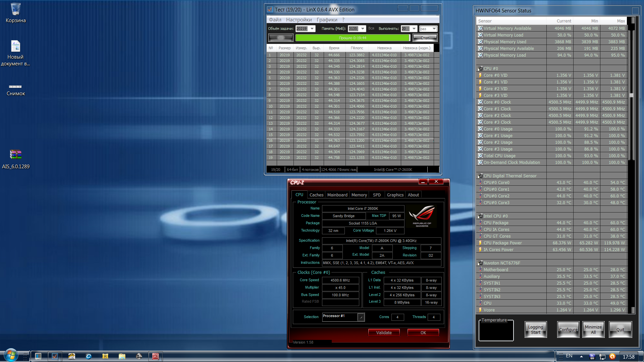Select the AIS_6.0.1289 archive icon
The height and width of the screenshot is (362, 644).
[x=15, y=155]
